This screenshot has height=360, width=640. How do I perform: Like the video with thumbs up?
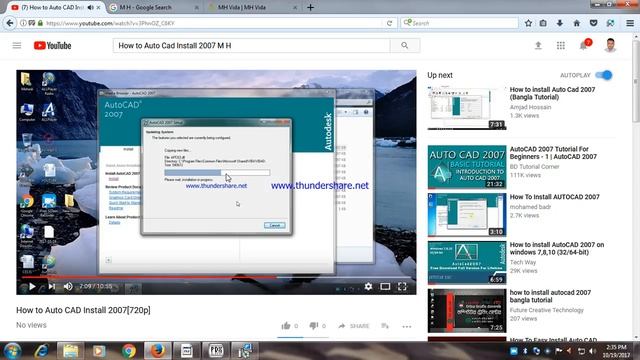(286, 326)
